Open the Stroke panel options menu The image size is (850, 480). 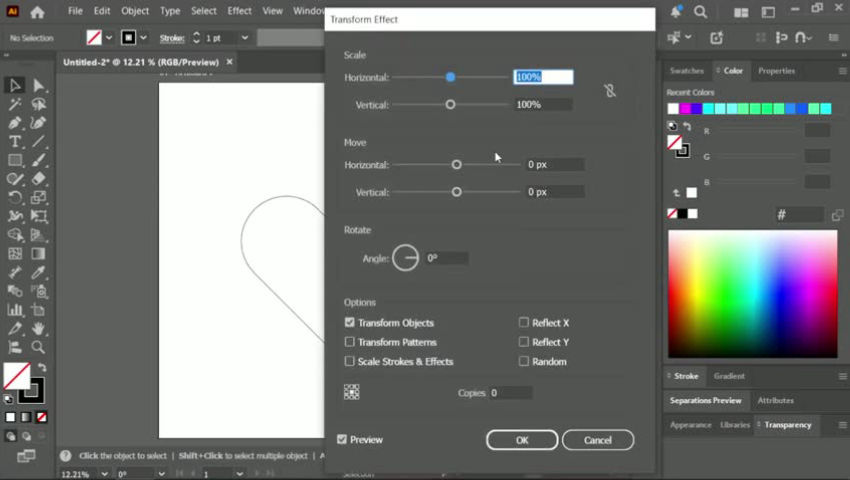842,376
